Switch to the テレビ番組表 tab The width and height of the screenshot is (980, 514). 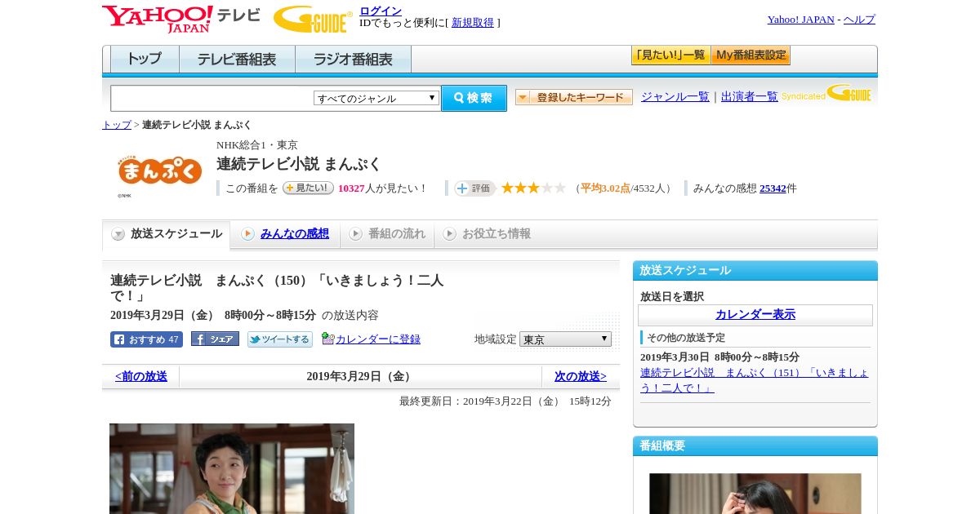[x=237, y=60]
